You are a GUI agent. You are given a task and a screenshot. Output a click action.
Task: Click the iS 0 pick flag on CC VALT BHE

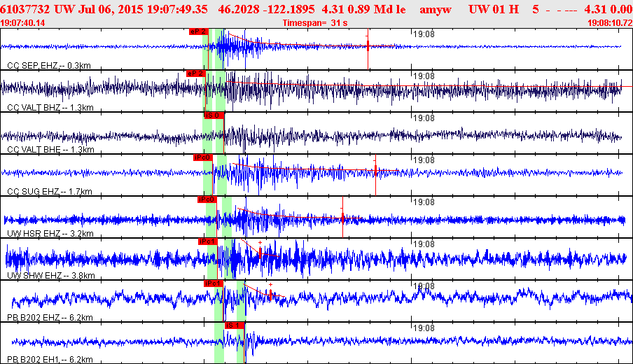(x=214, y=115)
